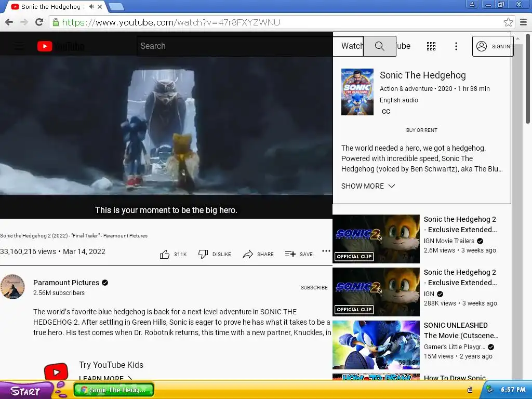
Task: Reload the page with refresh icon
Action: point(39,22)
